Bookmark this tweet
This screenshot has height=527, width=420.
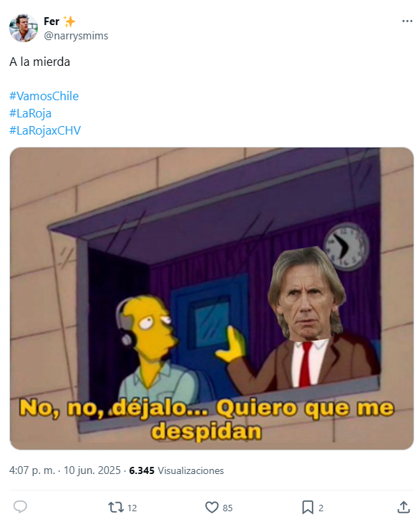click(x=308, y=507)
